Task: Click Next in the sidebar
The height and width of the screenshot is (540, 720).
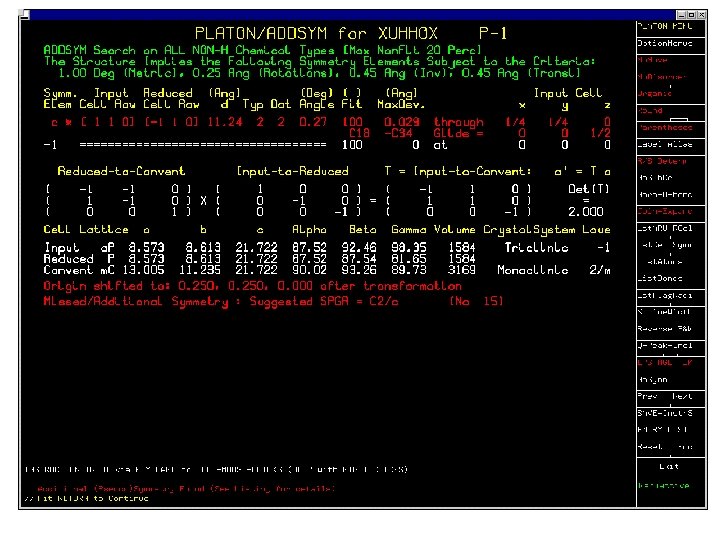Action: tap(682, 396)
